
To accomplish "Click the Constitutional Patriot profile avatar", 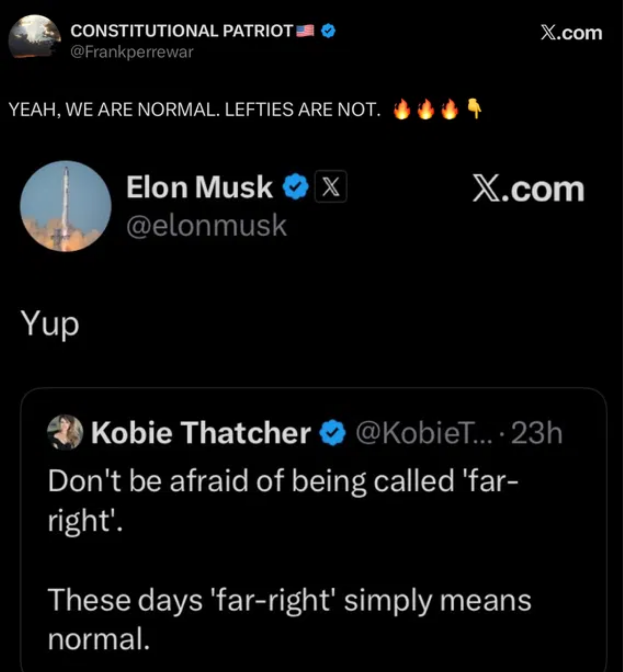I will click(x=34, y=37).
